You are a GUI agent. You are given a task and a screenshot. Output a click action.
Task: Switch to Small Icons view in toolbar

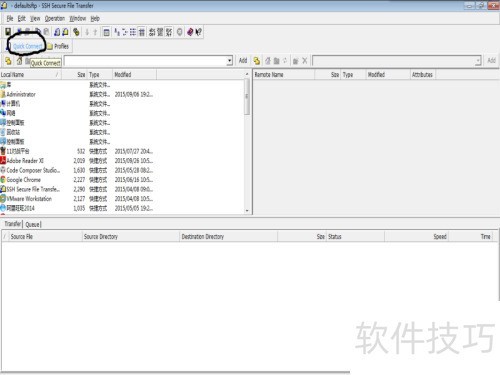[x=125, y=32]
